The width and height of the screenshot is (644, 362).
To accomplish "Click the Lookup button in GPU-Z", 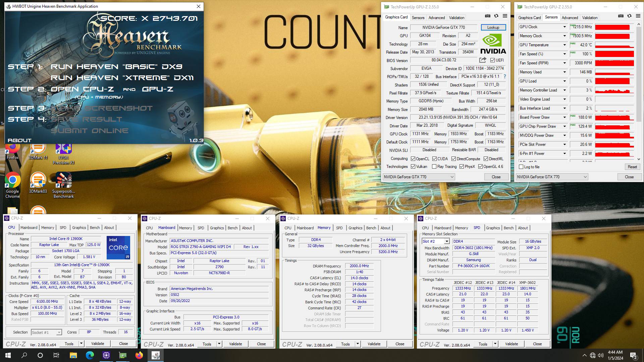I will click(493, 27).
